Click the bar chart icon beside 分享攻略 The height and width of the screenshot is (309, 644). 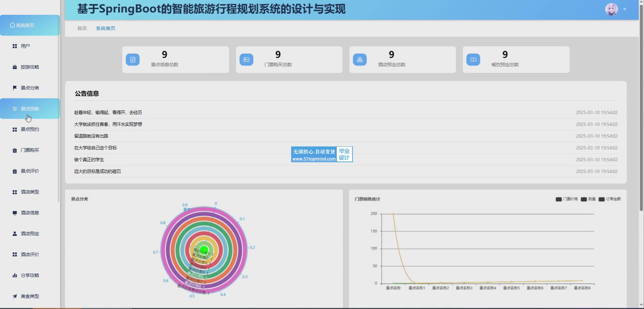(14, 275)
